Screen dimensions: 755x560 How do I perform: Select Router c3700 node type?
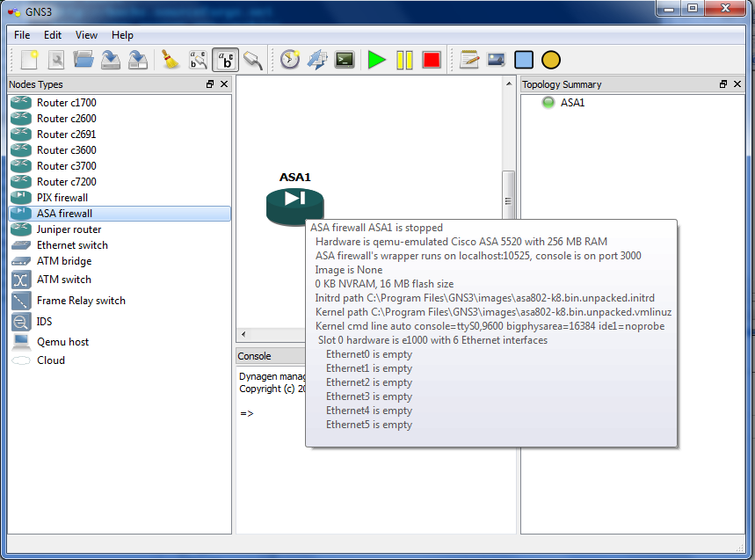coord(120,166)
